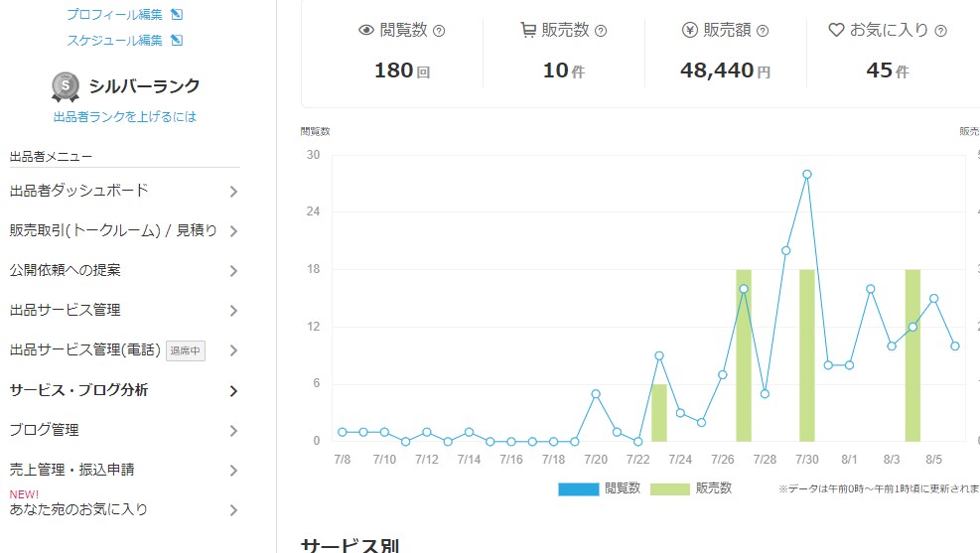980x553 pixels.
Task: Open the help tooltip for お気に入り
Action: [940, 31]
